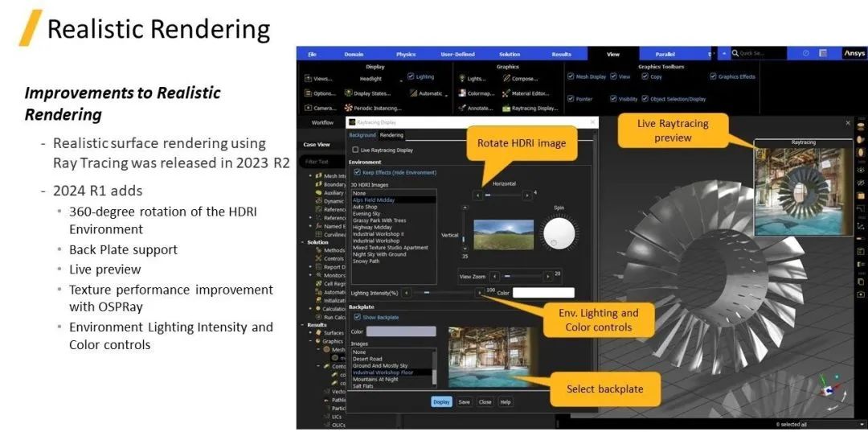This screenshot has width=868, height=432.
Task: Click the help circle icon near Ansys logo
Action: [x=805, y=54]
